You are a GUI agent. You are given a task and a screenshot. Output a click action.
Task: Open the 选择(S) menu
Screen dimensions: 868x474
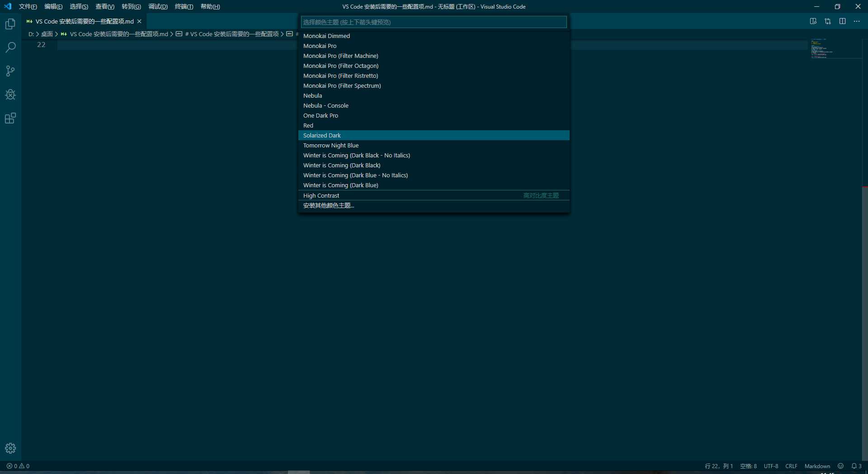click(79, 6)
